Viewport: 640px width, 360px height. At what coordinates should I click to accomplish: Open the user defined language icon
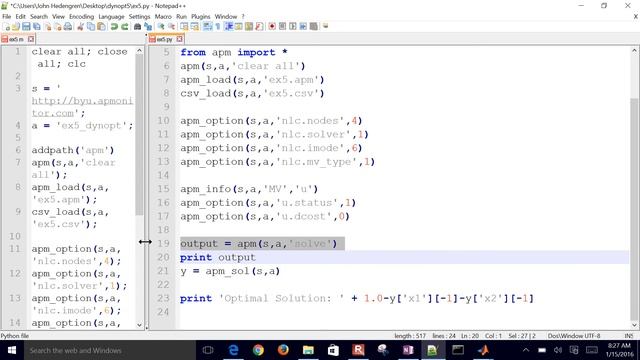(x=238, y=27)
